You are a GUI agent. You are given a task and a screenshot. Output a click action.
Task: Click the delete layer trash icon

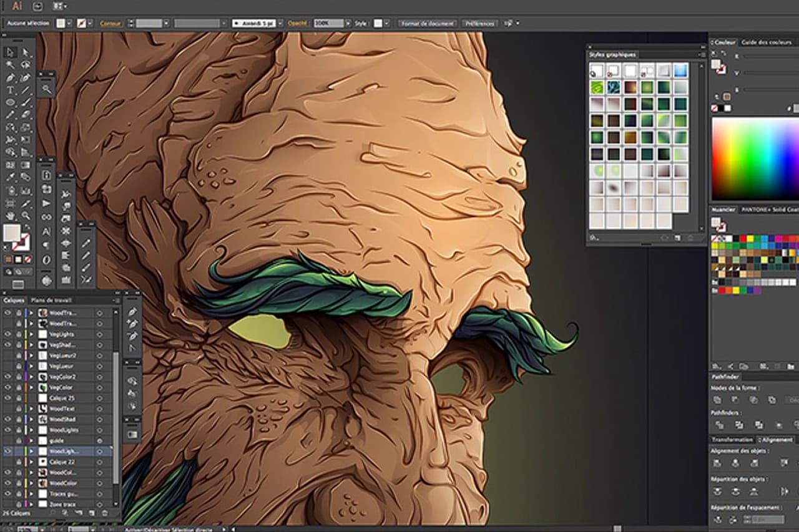[104, 513]
